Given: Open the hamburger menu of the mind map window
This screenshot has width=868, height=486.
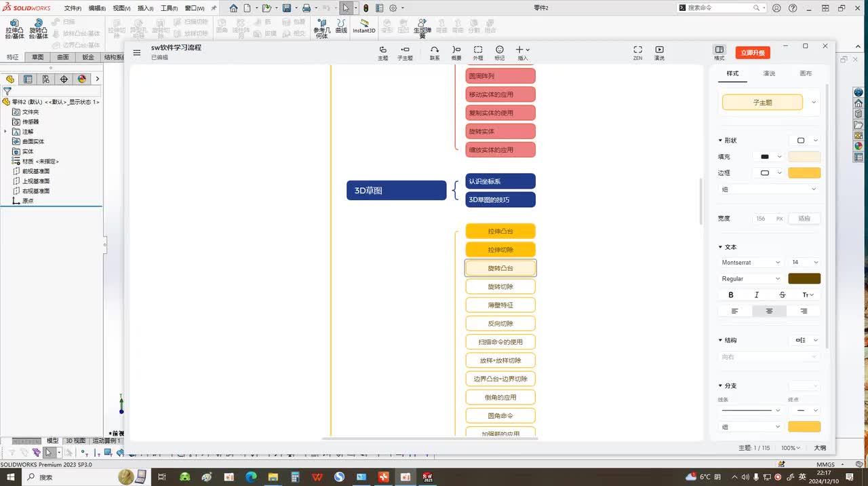Looking at the screenshot, I should click(x=137, y=52).
